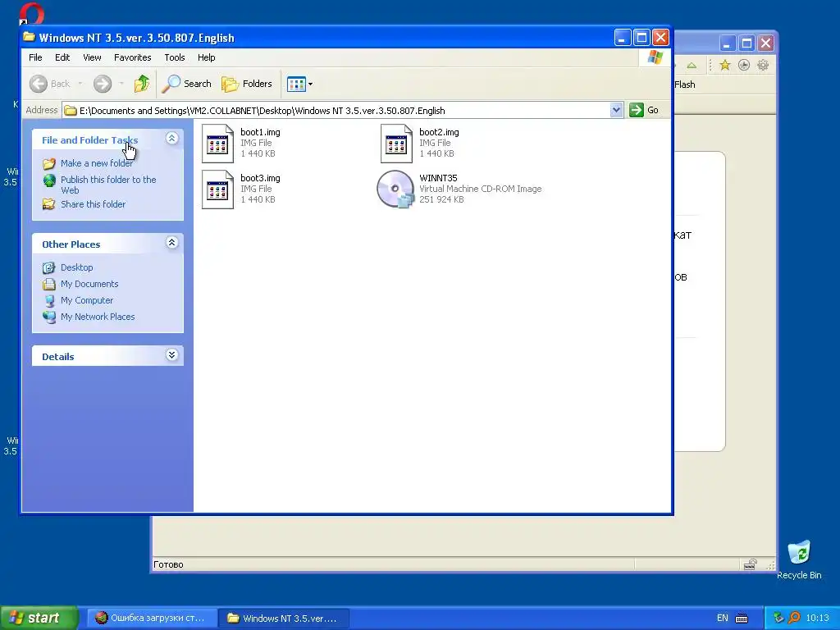840x630 pixels.
Task: Collapse the Other Places panel
Action: click(x=172, y=243)
